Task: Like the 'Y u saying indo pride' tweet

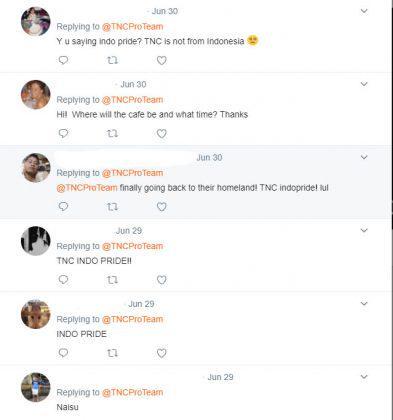Action: pyautogui.click(x=162, y=61)
